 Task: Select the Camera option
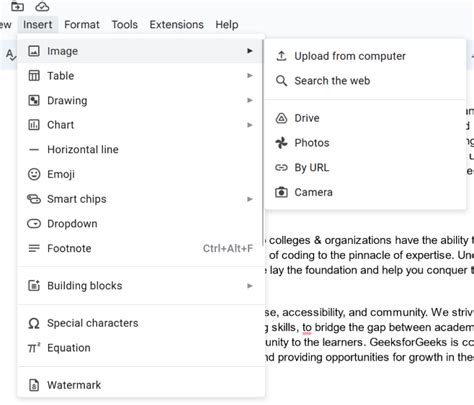point(365,192)
